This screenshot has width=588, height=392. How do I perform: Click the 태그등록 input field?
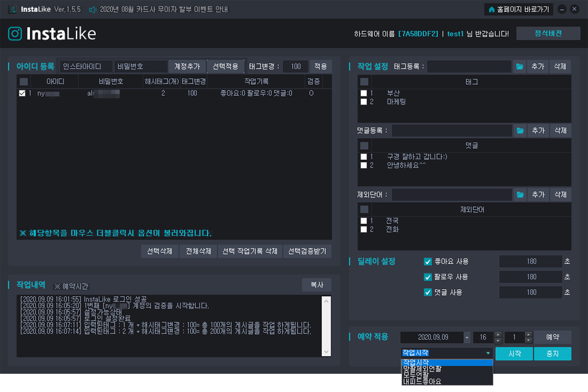click(469, 66)
